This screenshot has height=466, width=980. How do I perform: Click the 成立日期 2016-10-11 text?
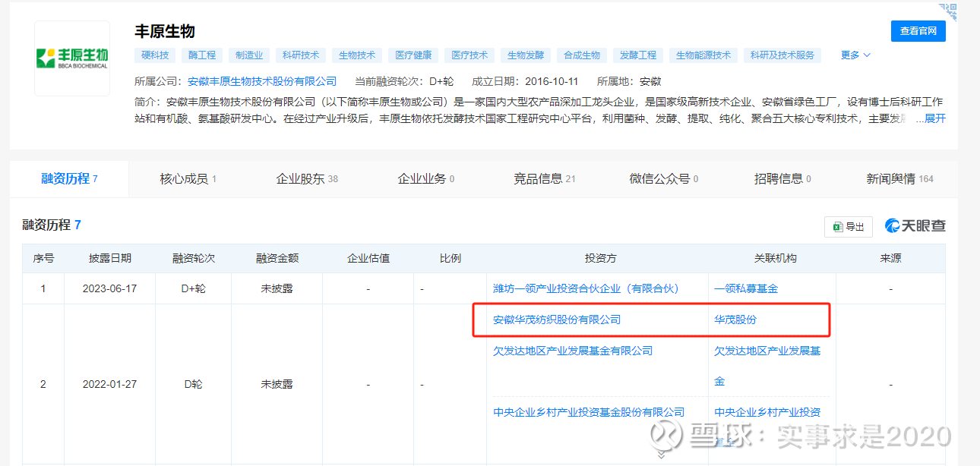tap(526, 81)
